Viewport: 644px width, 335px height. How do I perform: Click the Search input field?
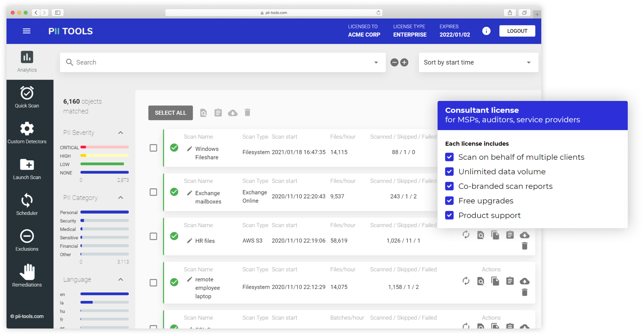point(223,62)
